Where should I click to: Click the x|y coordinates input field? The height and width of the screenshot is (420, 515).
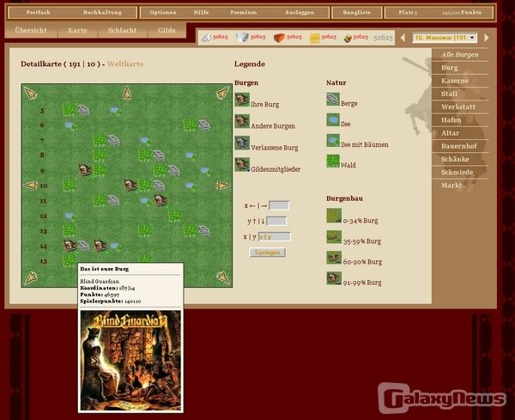[275, 236]
